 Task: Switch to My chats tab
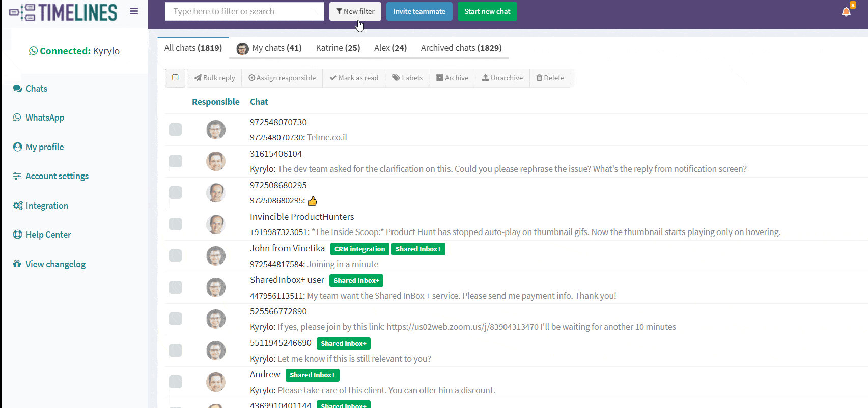point(269,48)
